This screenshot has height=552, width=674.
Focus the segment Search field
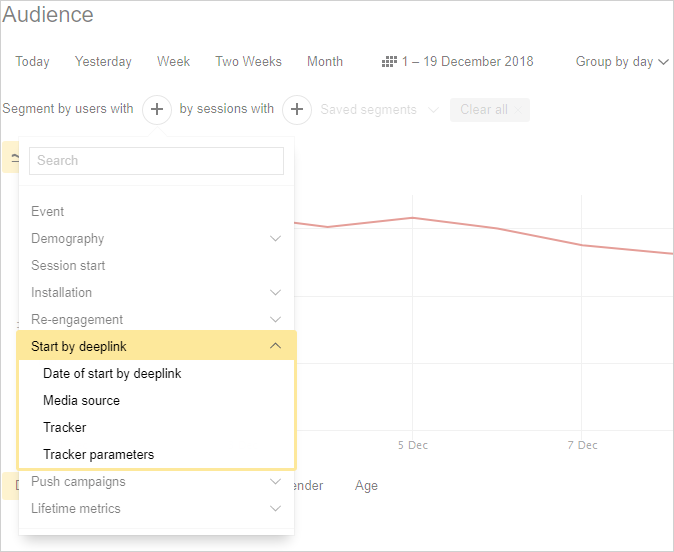coord(156,161)
